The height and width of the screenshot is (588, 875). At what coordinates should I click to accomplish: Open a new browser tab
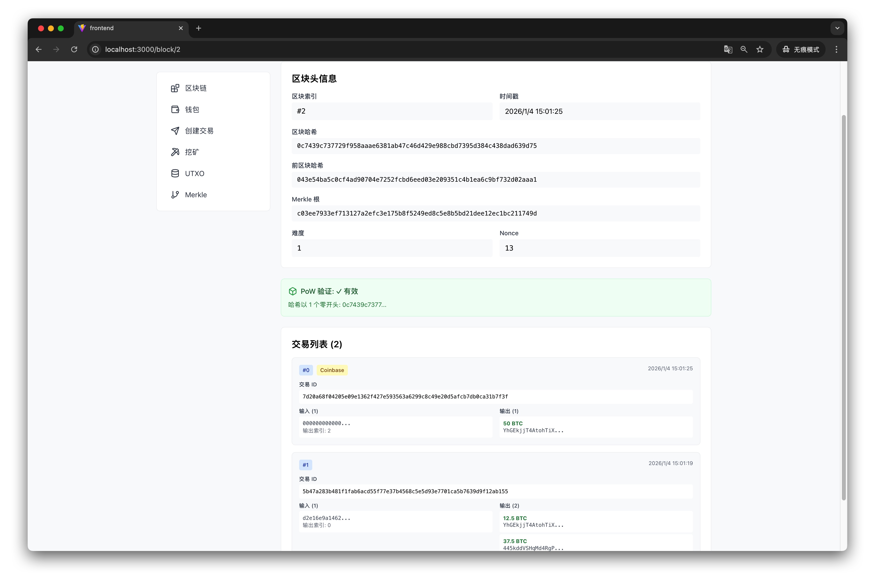(x=198, y=28)
